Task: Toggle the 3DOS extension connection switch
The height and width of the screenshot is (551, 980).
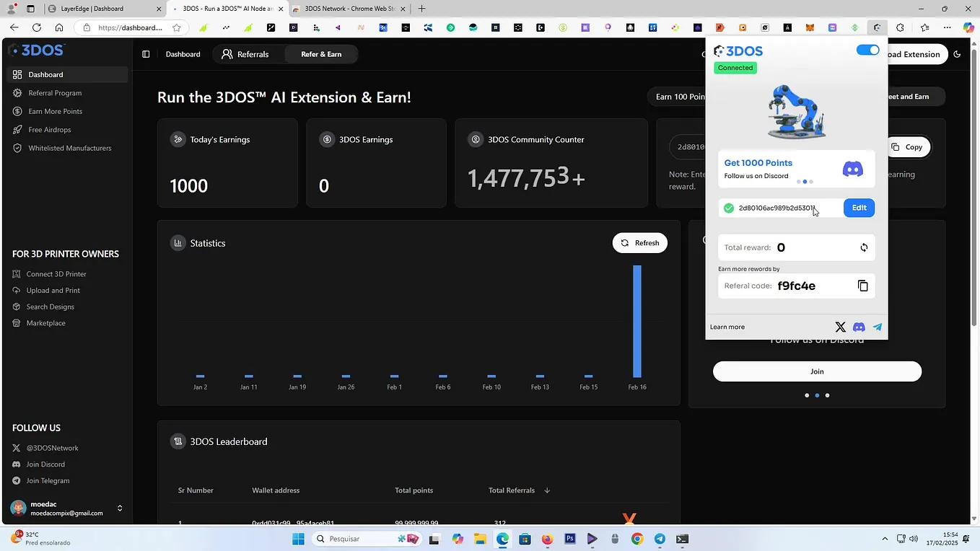Action: click(867, 50)
